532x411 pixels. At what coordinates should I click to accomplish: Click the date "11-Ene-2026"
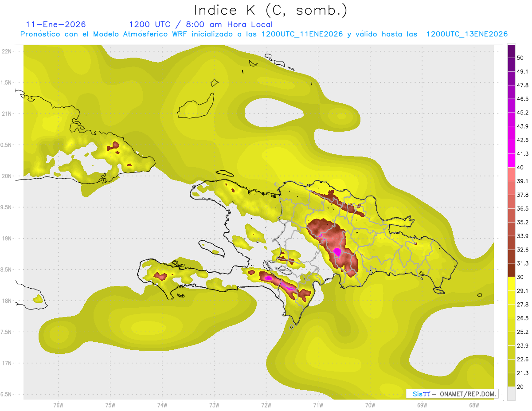56,24
